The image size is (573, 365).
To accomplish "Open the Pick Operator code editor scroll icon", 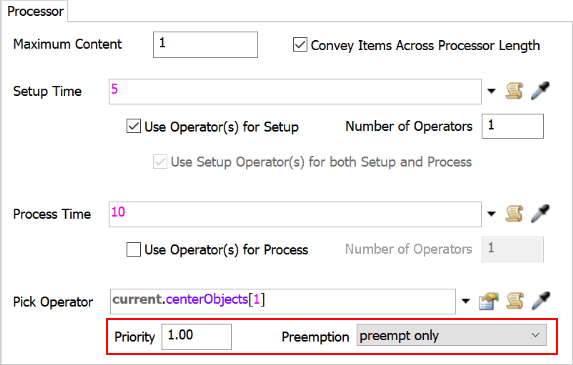I will point(515,301).
